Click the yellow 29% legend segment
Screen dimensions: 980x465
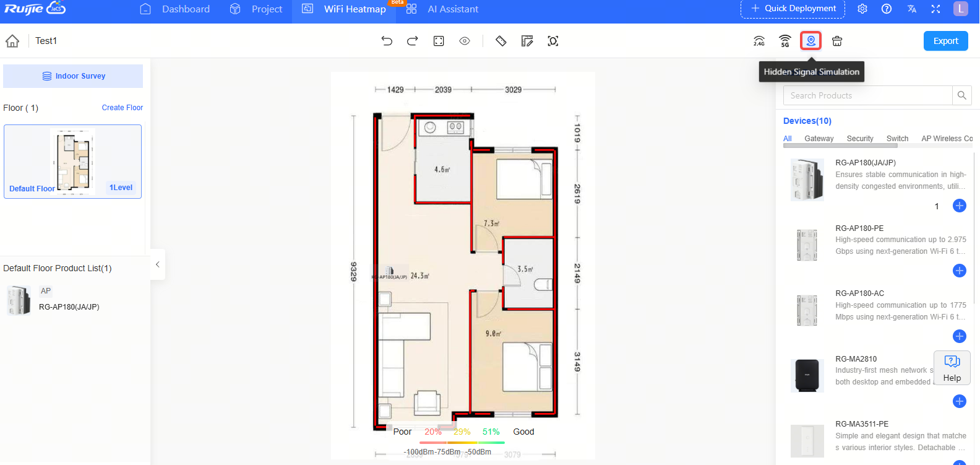(x=462, y=432)
